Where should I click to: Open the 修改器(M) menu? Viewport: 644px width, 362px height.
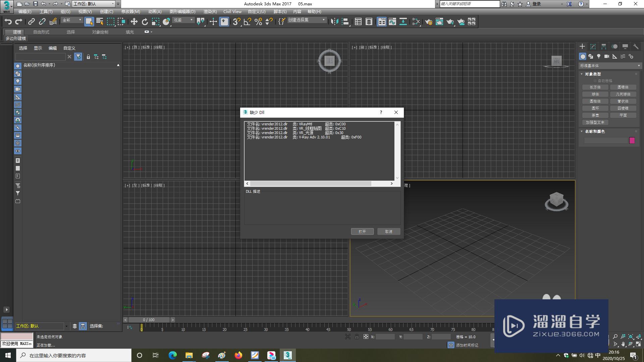(x=130, y=12)
